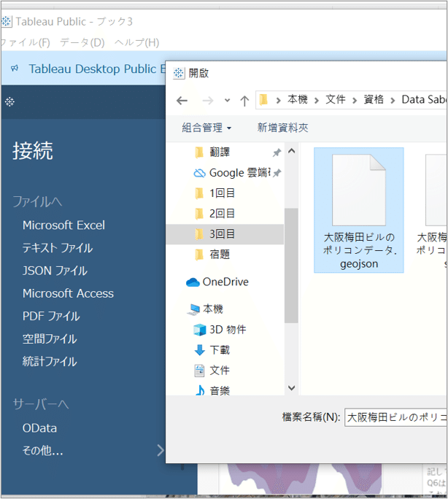The image size is (448, 499).
Task: Select 資格 in the address breadcrumb
Action: pyautogui.click(x=374, y=100)
